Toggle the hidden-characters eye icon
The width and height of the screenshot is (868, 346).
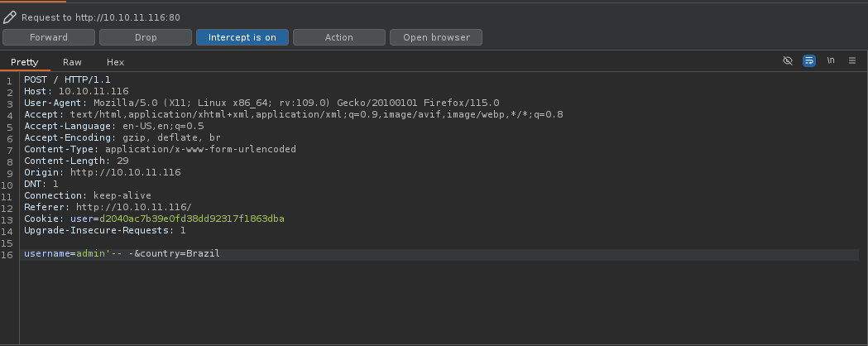(x=788, y=61)
